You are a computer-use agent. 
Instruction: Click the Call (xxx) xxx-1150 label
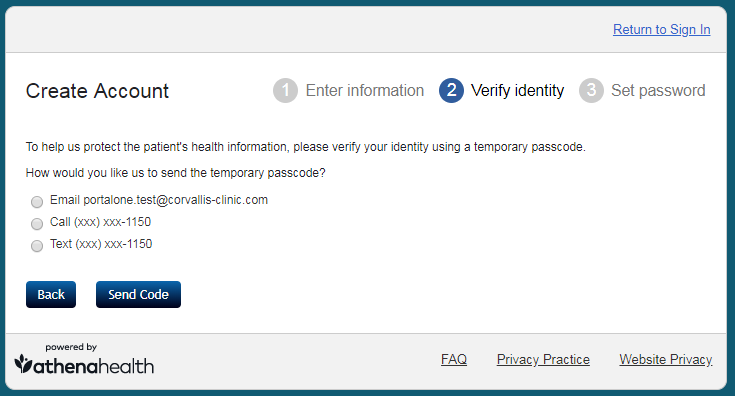(x=100, y=222)
